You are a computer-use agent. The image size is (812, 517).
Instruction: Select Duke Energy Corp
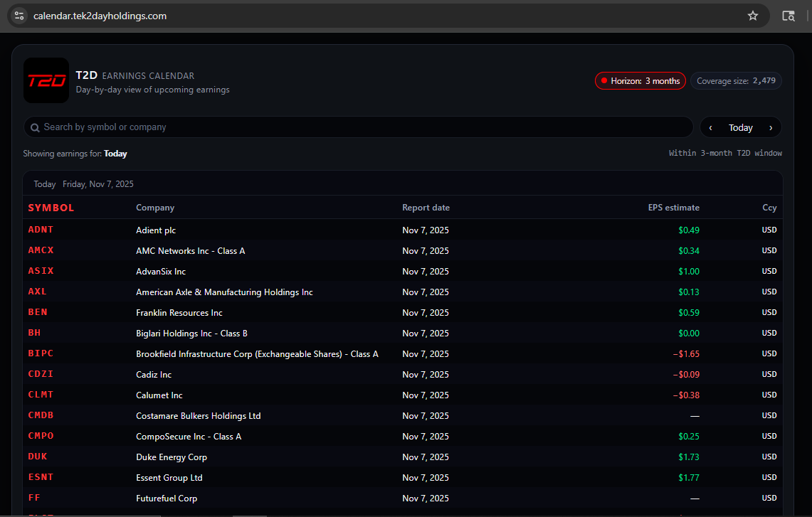click(172, 457)
